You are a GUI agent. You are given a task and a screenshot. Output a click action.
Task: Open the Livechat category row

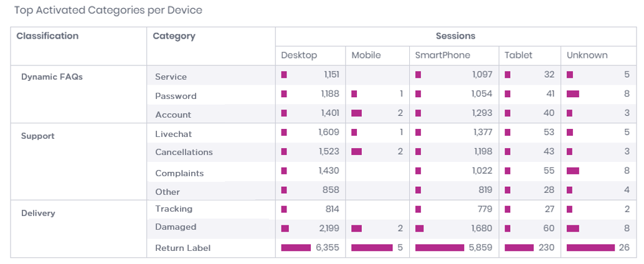(x=173, y=133)
